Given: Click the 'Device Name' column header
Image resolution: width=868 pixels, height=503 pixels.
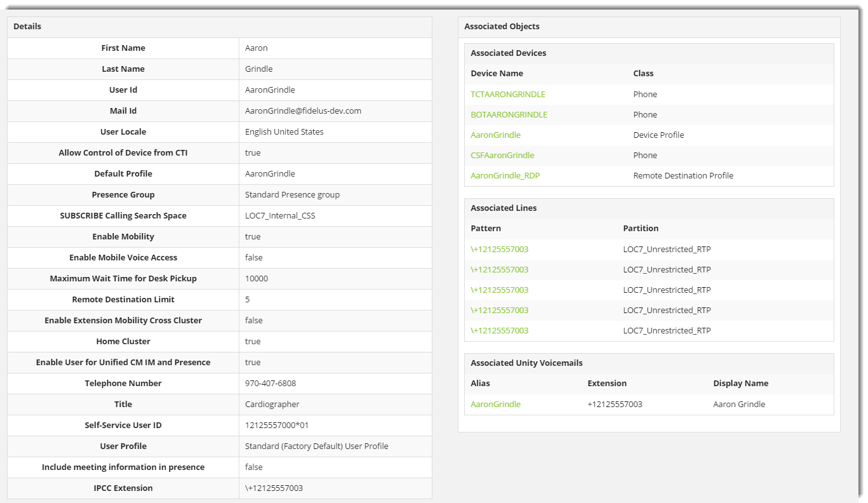Looking at the screenshot, I should pyautogui.click(x=497, y=73).
